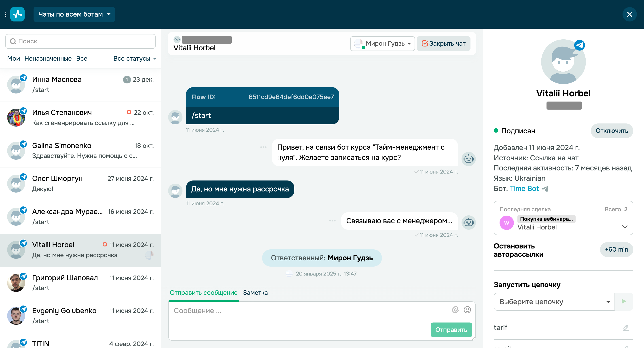Open the Time Bot link
This screenshot has height=348, width=644.
(x=524, y=189)
